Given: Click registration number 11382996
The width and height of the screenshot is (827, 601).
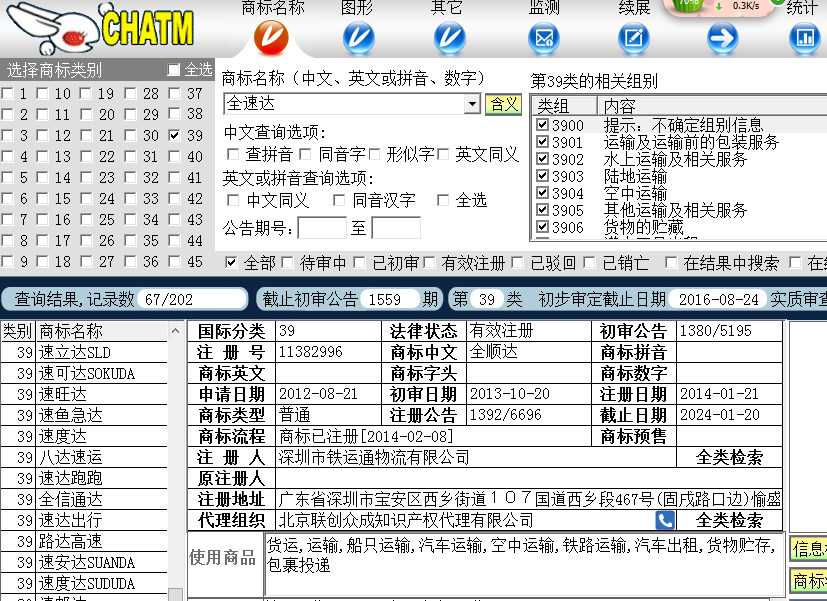Looking at the screenshot, I should tap(311, 352).
